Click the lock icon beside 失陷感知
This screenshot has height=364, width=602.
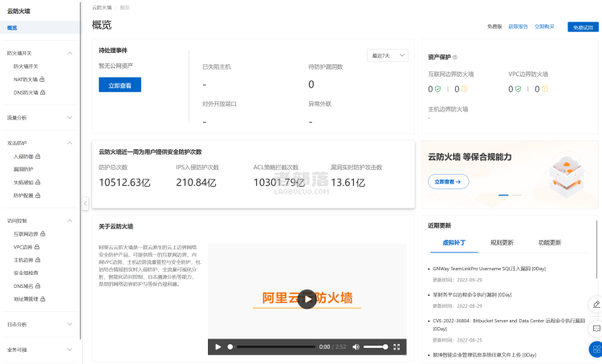(38, 182)
